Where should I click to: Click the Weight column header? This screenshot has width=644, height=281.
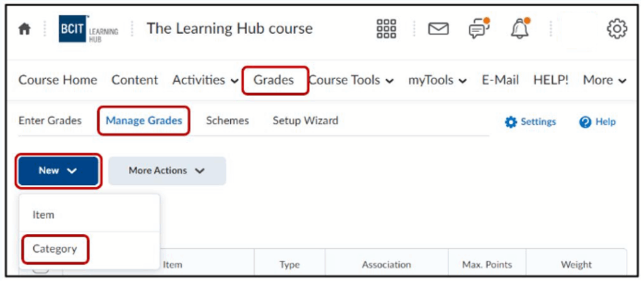[575, 265]
